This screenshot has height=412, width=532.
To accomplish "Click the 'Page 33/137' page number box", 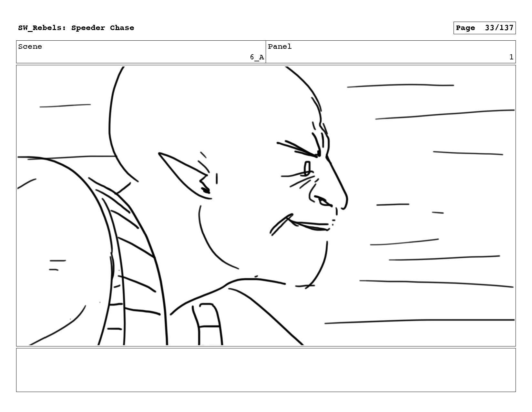I will click(484, 28).
